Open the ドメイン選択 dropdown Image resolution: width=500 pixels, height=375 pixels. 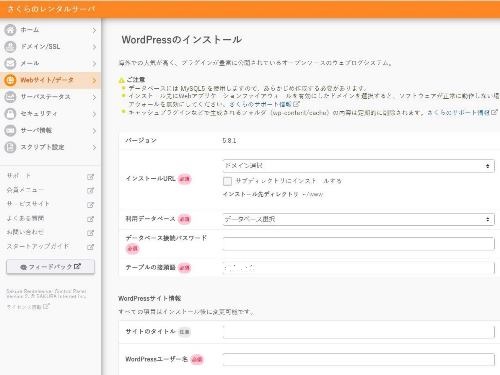358,166
